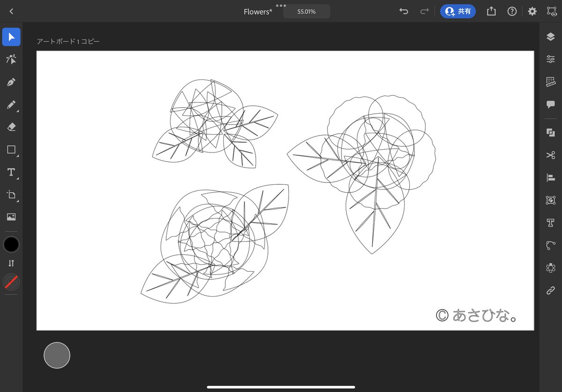Select the Direct Selection tool

pyautogui.click(x=11, y=59)
